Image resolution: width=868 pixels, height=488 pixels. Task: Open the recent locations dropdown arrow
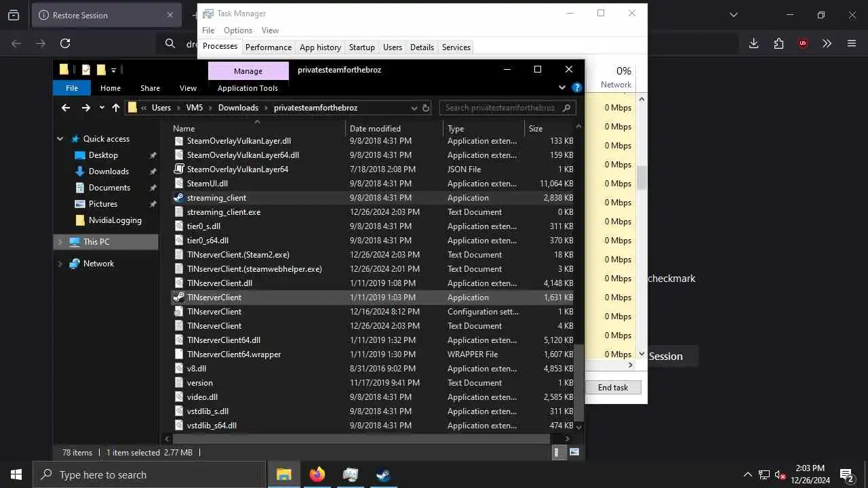pos(102,107)
